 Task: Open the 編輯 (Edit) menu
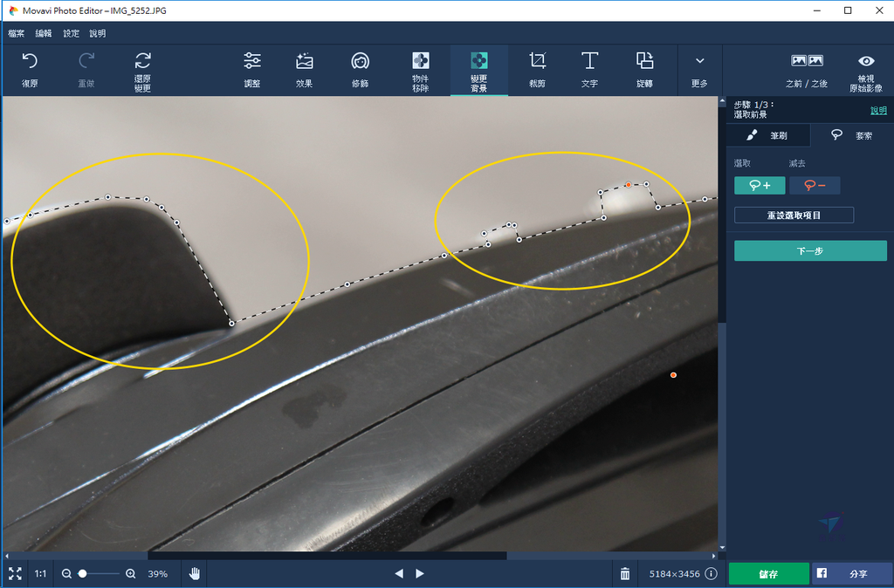[x=44, y=34]
